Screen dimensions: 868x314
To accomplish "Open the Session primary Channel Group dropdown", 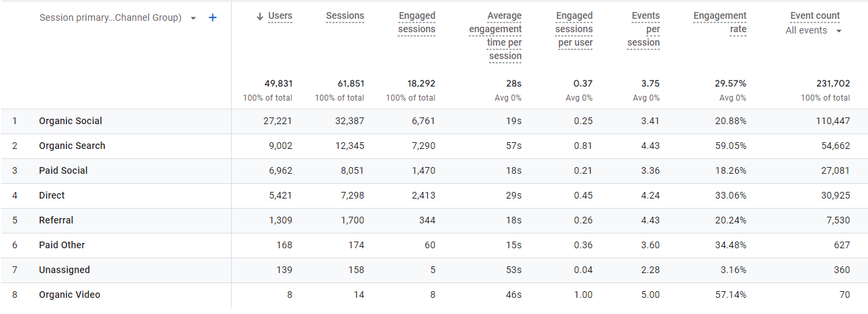I will 193,18.
